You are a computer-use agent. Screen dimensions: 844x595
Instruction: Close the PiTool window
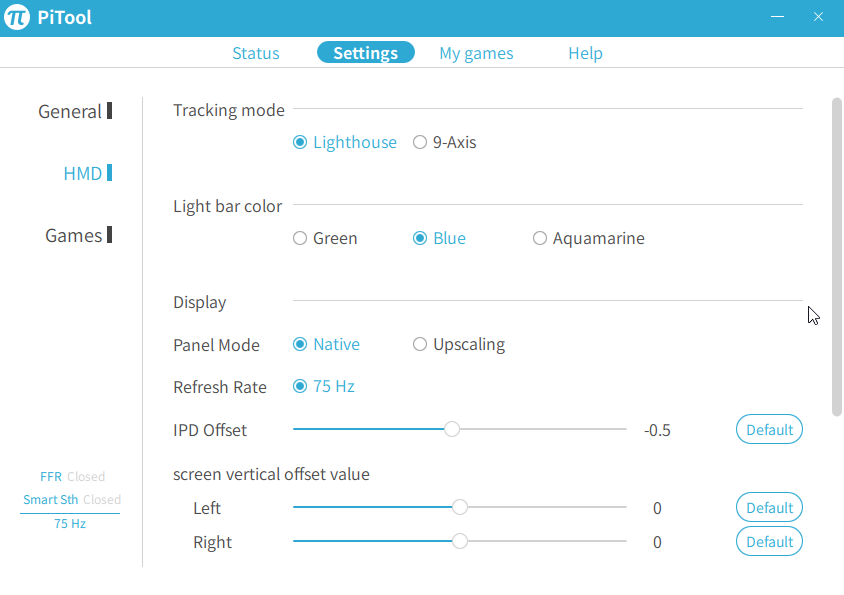click(x=818, y=17)
